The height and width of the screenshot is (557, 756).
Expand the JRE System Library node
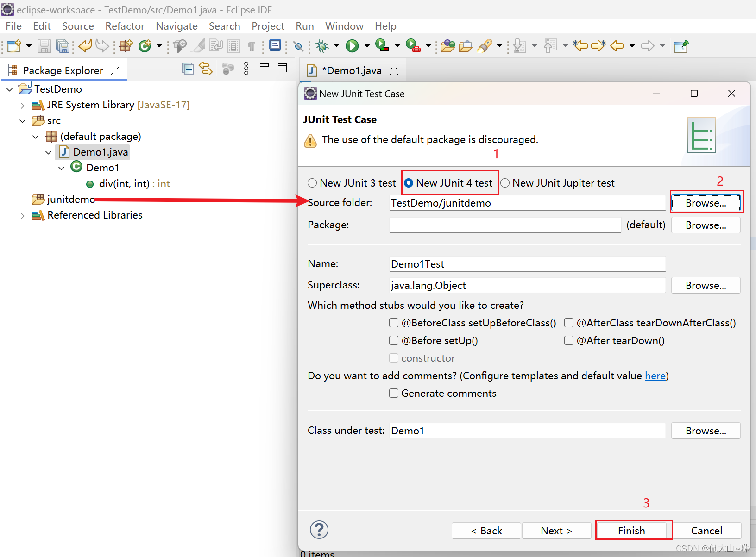click(22, 106)
